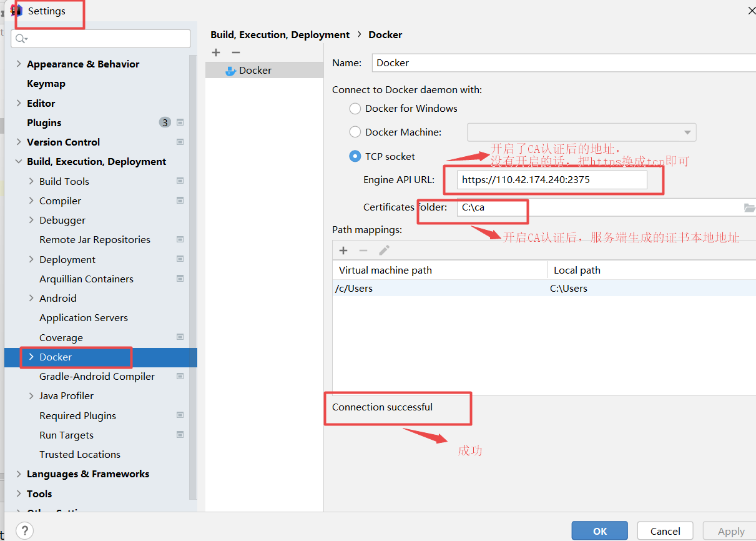Open Arquillian Containers settings
This screenshot has width=756, height=541.
coord(86,279)
